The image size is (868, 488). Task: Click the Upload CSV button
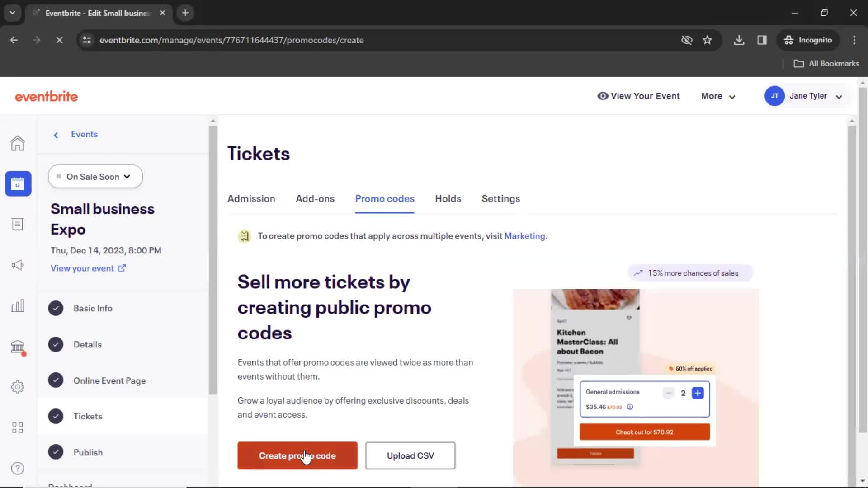pyautogui.click(x=410, y=455)
